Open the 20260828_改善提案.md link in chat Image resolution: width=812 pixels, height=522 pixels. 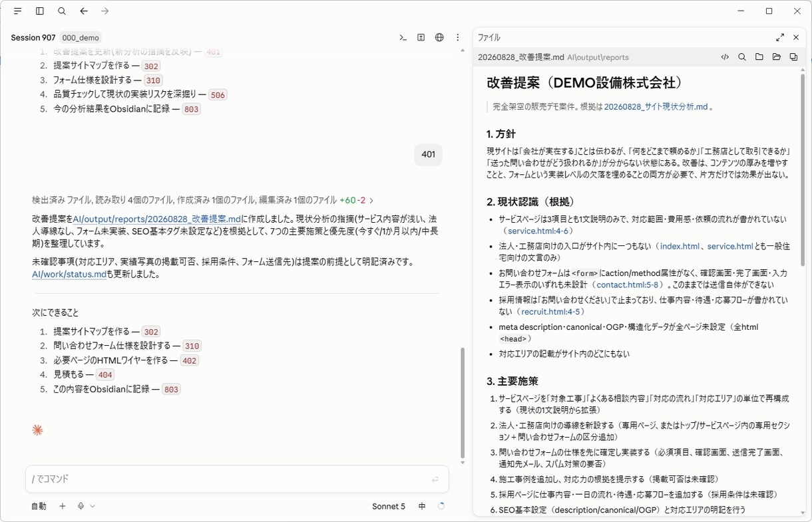click(x=157, y=218)
